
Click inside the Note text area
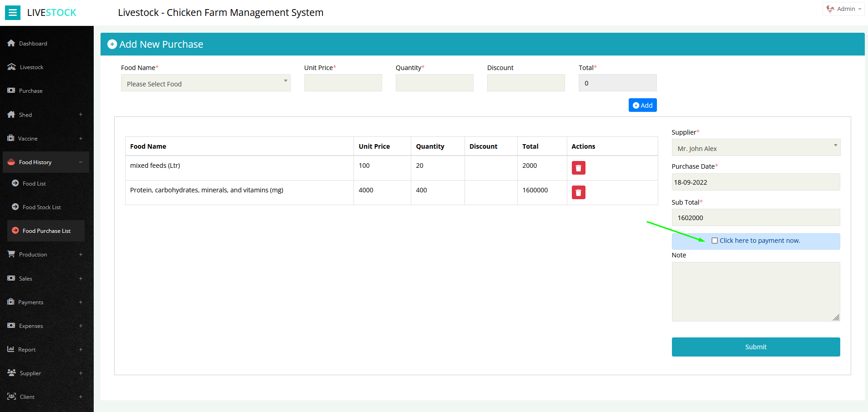coord(755,291)
